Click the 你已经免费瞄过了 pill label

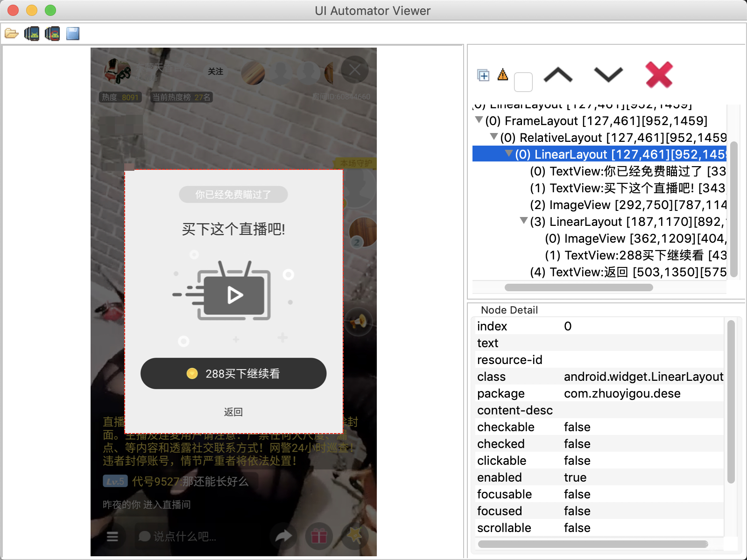233,195
